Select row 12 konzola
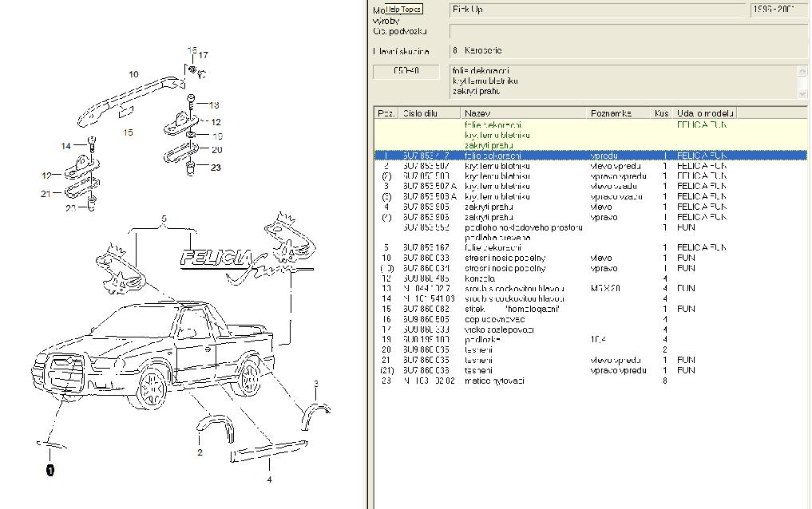Image resolution: width=812 pixels, height=509 pixels. tap(590, 278)
